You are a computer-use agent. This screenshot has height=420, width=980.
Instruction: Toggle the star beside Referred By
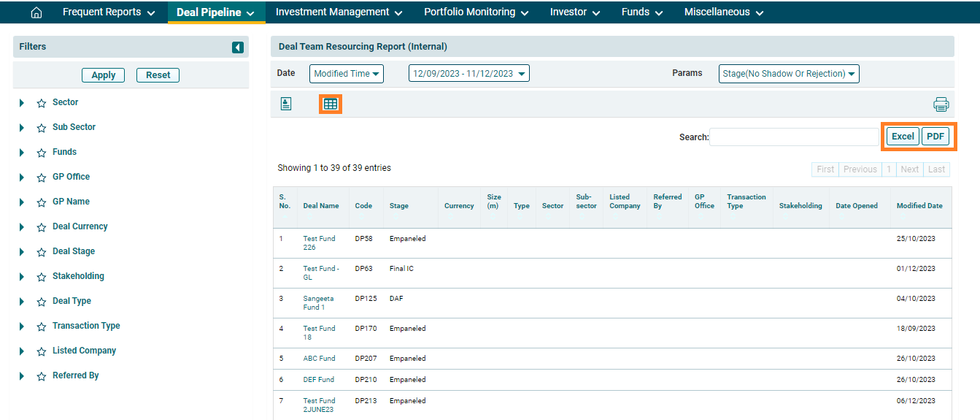(x=42, y=376)
